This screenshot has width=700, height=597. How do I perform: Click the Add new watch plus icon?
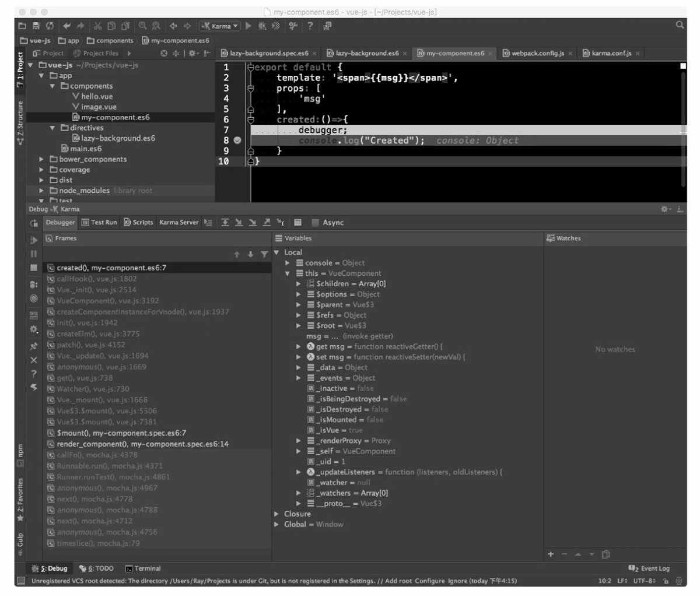pyautogui.click(x=551, y=554)
